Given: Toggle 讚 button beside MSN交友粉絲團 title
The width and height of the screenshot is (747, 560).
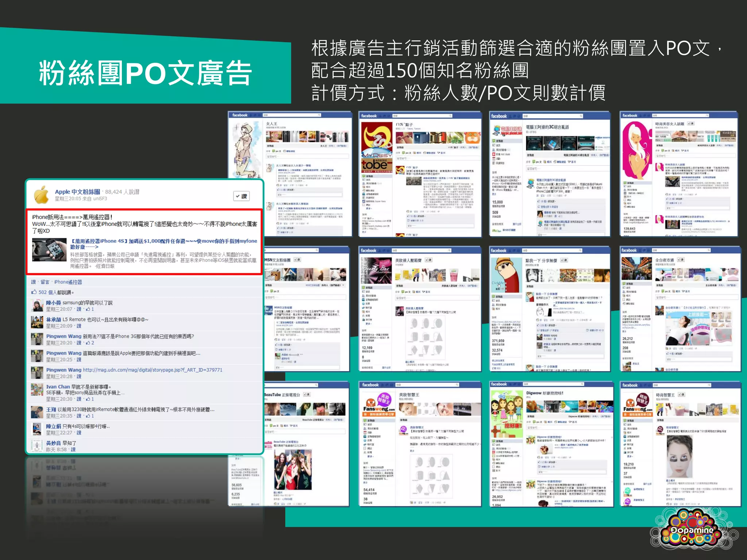Looking at the screenshot, I should (x=297, y=260).
